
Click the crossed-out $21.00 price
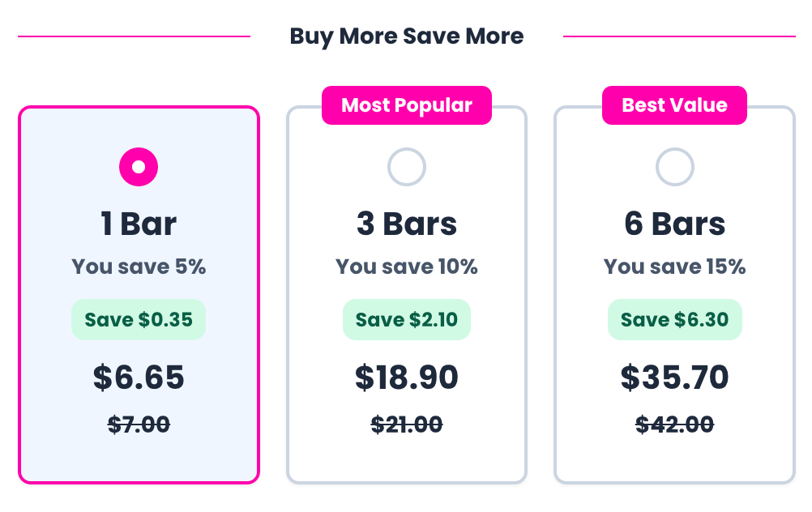407,425
